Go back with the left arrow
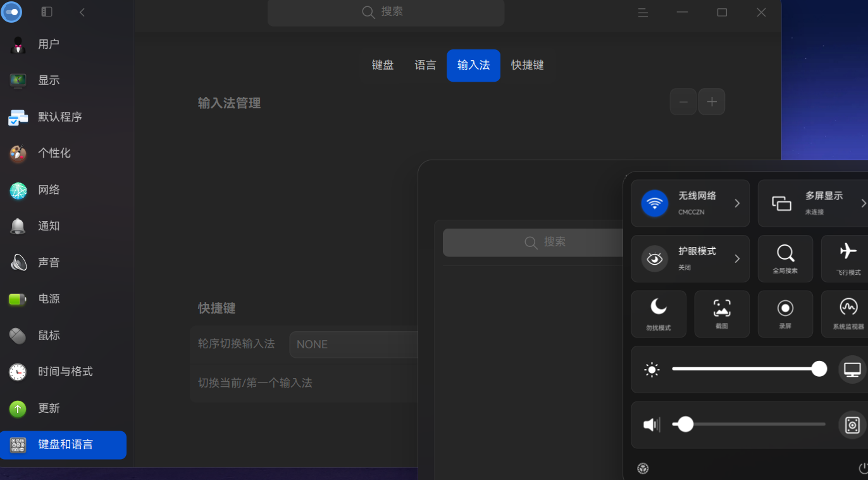The height and width of the screenshot is (480, 868). click(x=82, y=12)
